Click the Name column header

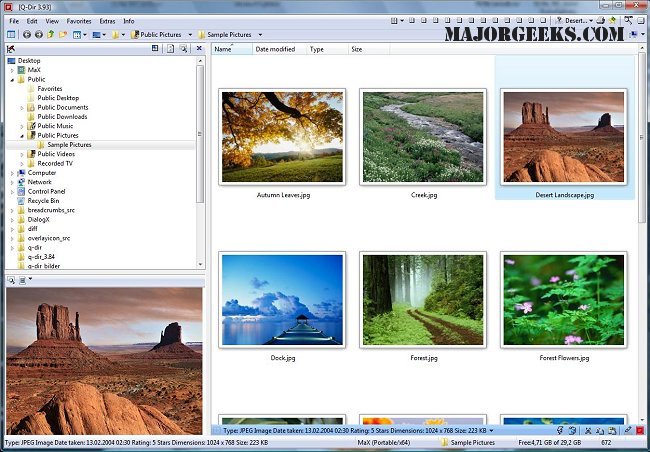point(223,48)
